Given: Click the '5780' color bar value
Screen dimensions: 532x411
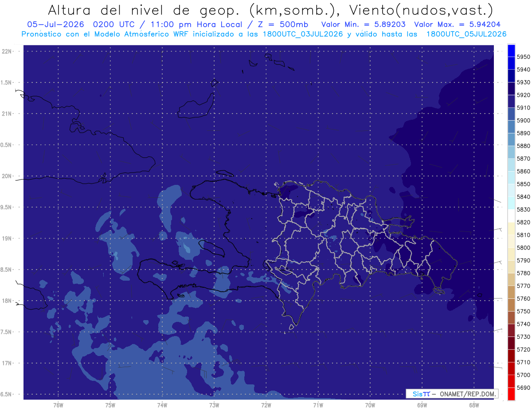Looking at the screenshot, I should tap(523, 273).
